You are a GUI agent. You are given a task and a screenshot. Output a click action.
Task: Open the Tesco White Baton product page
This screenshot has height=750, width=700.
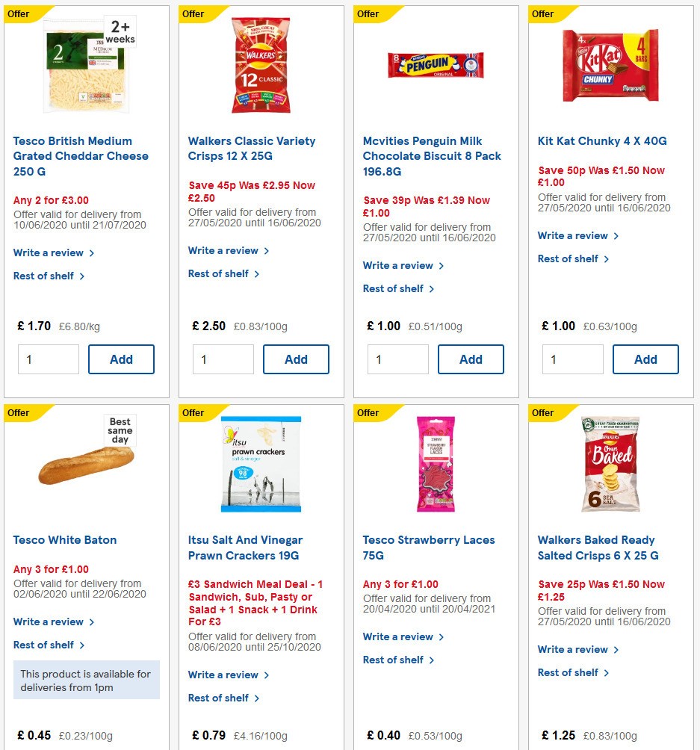point(65,539)
